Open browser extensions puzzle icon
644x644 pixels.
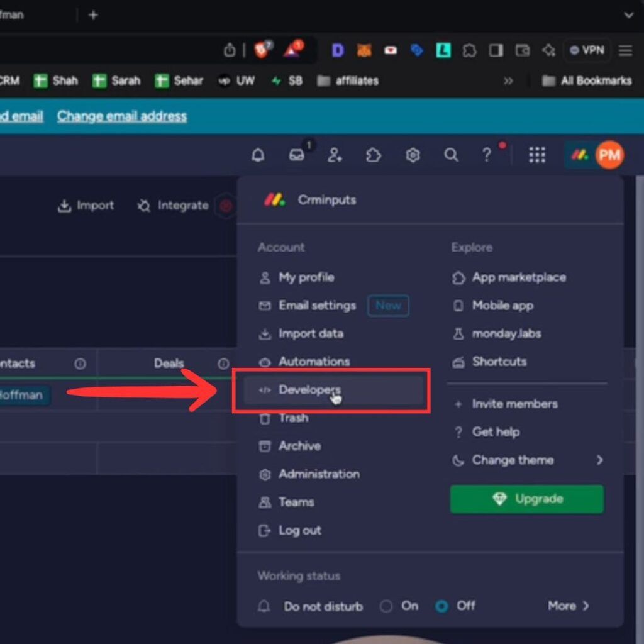(469, 50)
